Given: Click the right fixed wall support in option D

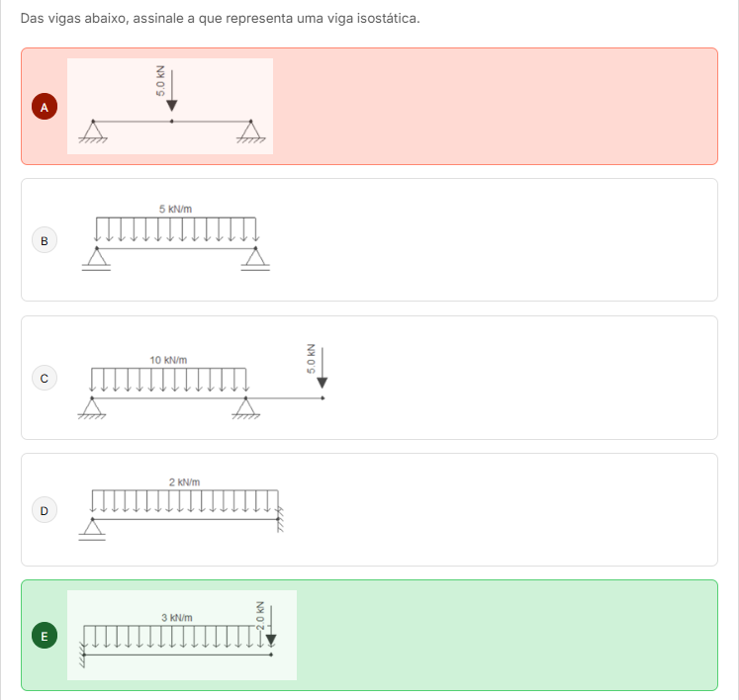Looking at the screenshot, I should (281, 519).
